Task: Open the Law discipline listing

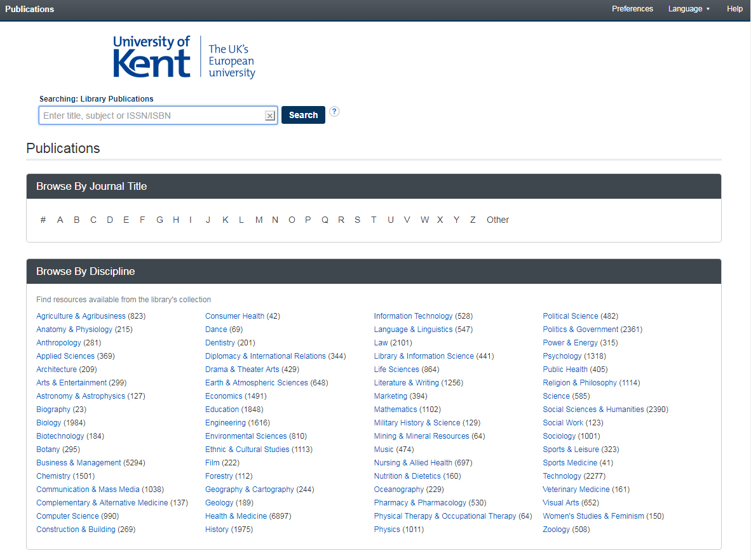Action: coord(381,342)
